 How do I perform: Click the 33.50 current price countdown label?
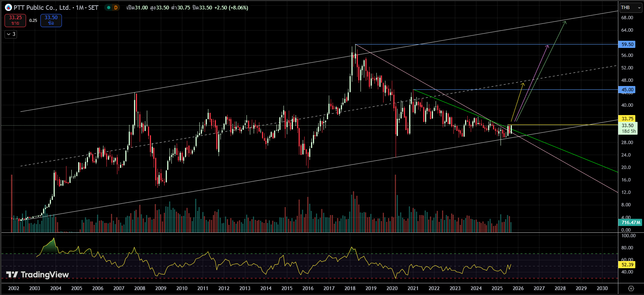click(628, 128)
